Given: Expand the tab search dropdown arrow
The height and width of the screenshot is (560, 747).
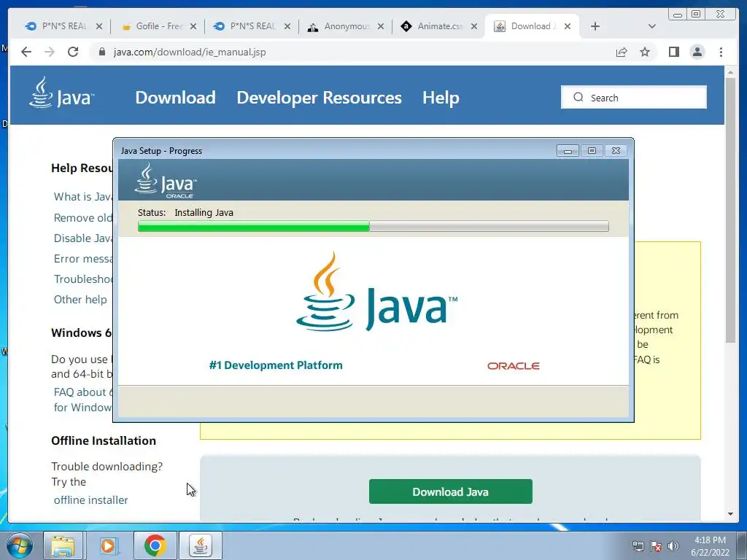Looking at the screenshot, I should coord(652,27).
